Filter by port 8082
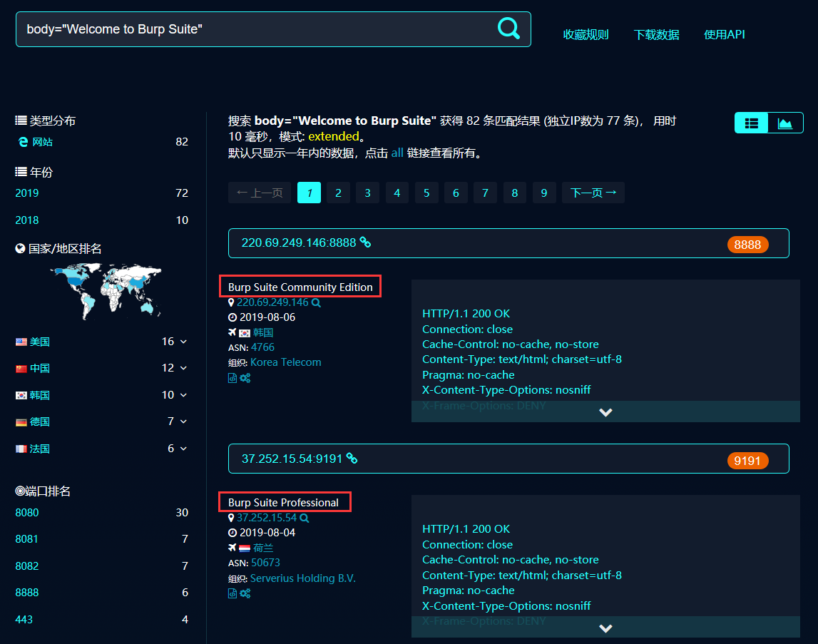 pyautogui.click(x=27, y=566)
